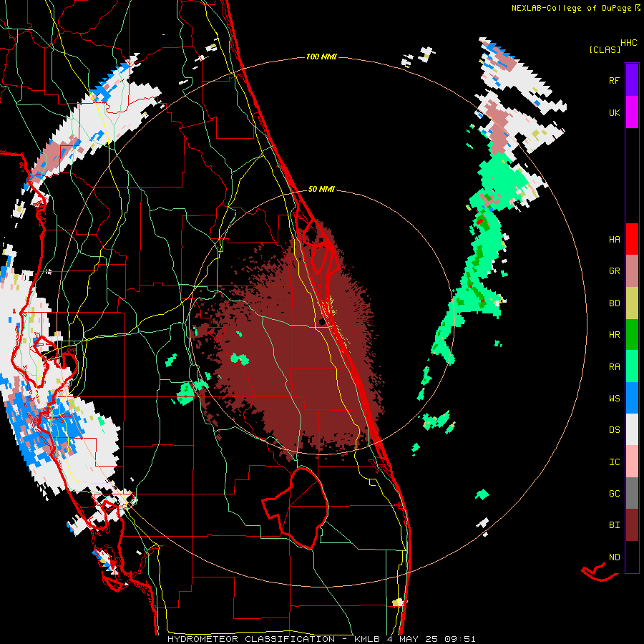Select the gray GC legend color swatch
The image size is (644, 644).
[x=632, y=493]
